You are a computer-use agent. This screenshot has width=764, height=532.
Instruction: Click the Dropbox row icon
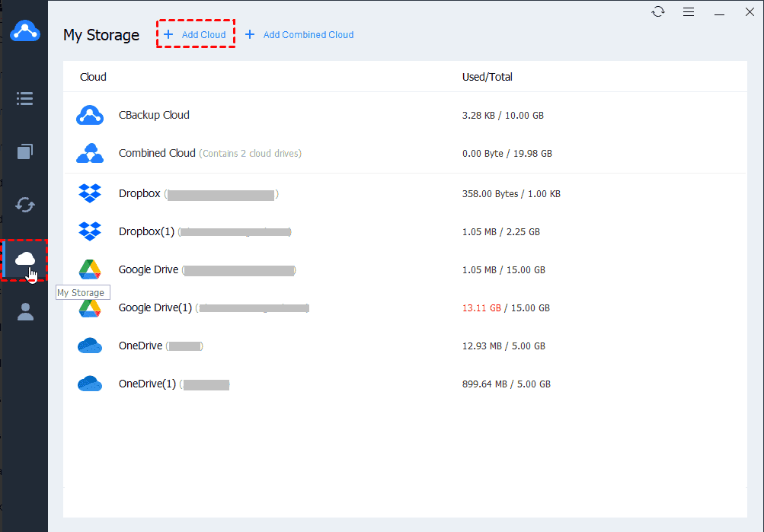[90, 193]
